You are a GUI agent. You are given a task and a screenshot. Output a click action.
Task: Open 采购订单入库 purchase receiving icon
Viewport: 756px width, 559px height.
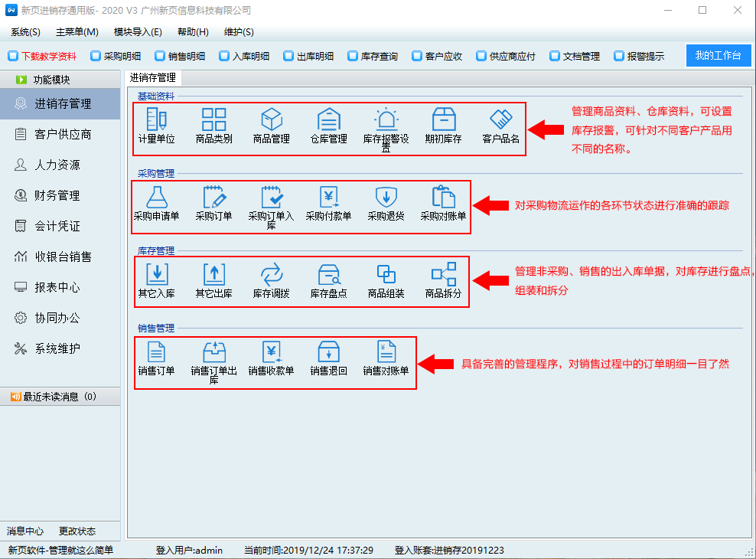point(272,207)
